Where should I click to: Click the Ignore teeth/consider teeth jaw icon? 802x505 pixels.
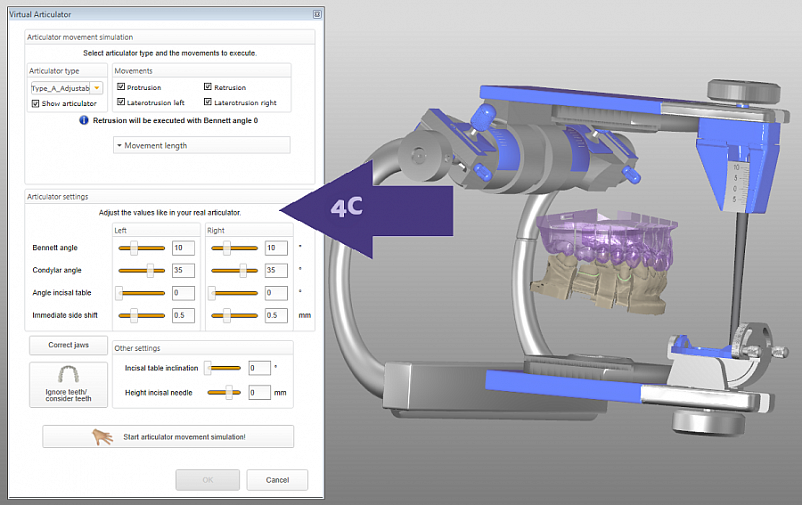[68, 375]
